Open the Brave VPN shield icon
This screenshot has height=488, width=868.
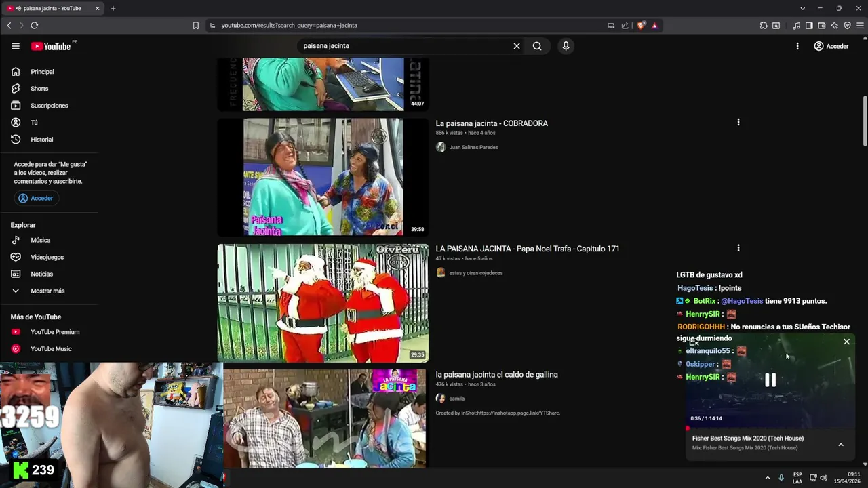click(848, 26)
